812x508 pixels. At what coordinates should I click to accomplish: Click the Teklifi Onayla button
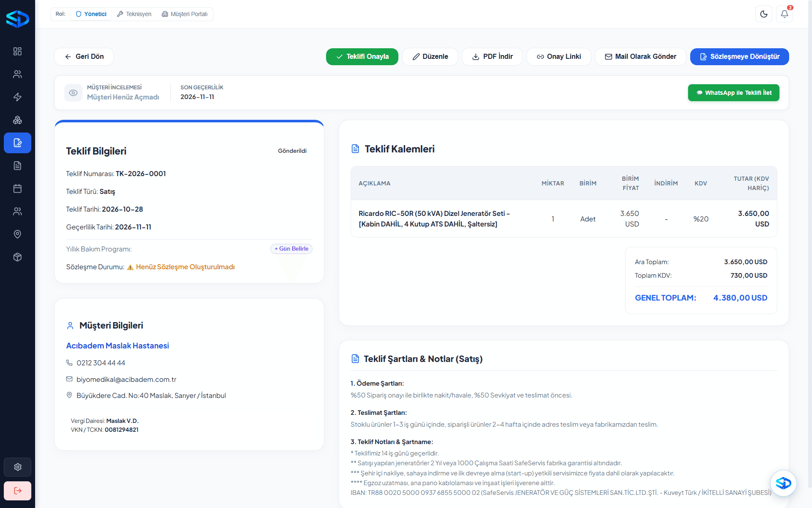(x=362, y=57)
